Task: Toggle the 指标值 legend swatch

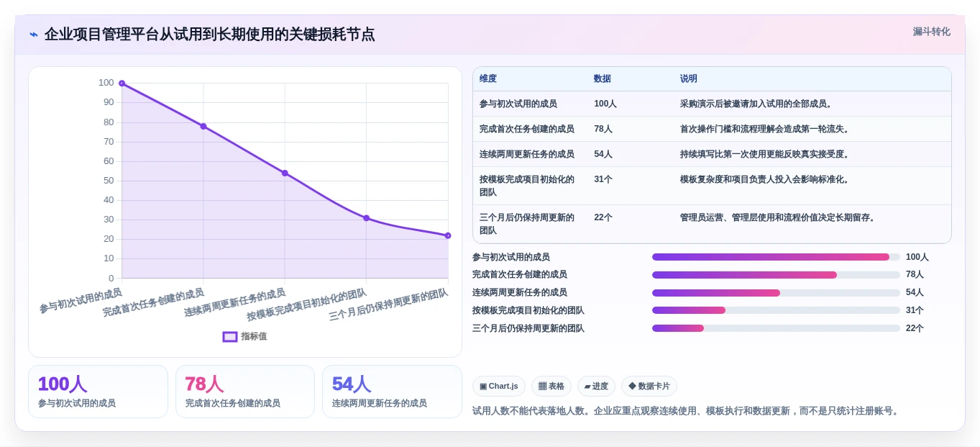Action: 230,336
